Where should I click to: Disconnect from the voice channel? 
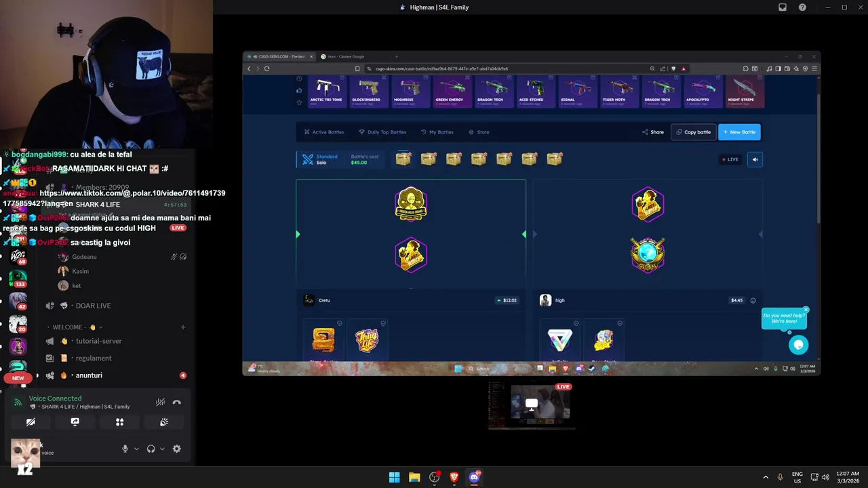pos(177,403)
